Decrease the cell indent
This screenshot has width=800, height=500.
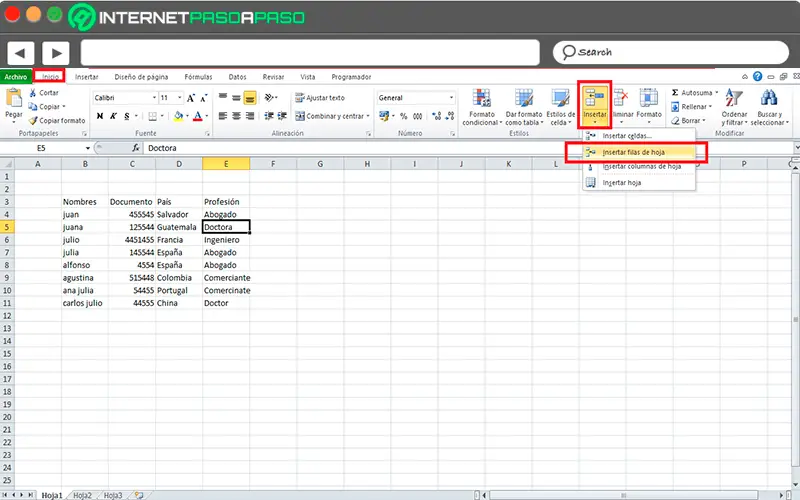[269, 116]
